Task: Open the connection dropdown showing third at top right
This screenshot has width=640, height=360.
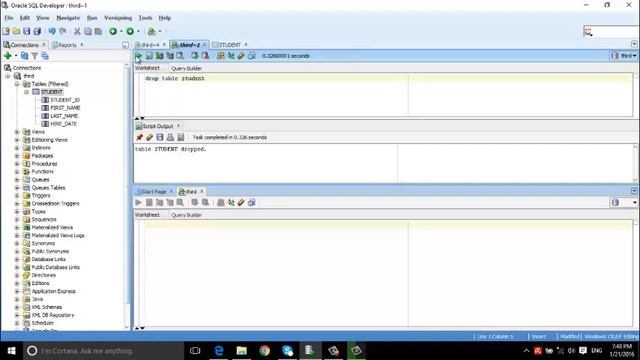Action: (624, 56)
